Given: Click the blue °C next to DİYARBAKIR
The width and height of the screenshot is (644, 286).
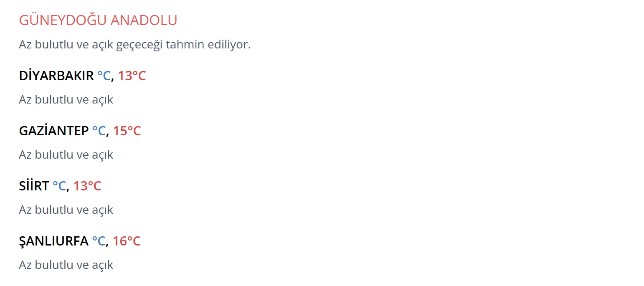Looking at the screenshot, I should pos(104,76).
